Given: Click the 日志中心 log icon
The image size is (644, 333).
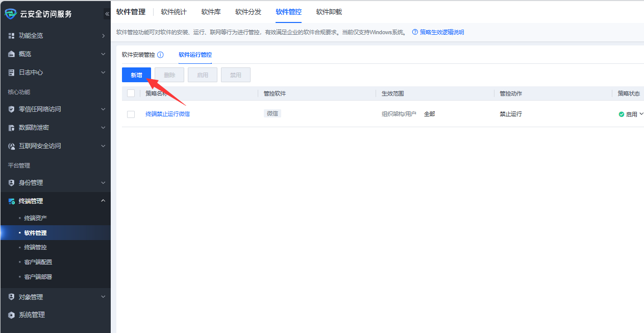Looking at the screenshot, I should [11, 73].
